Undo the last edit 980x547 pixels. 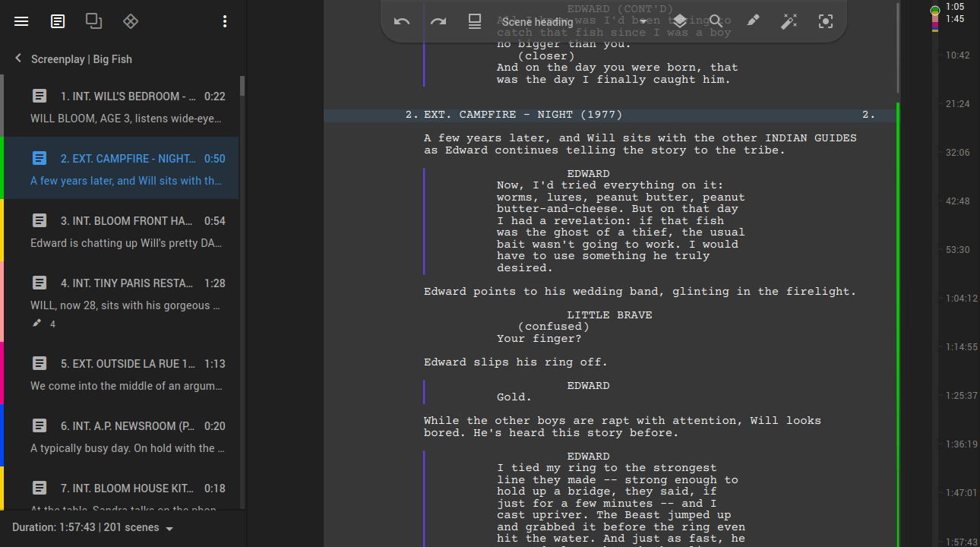[x=402, y=21]
